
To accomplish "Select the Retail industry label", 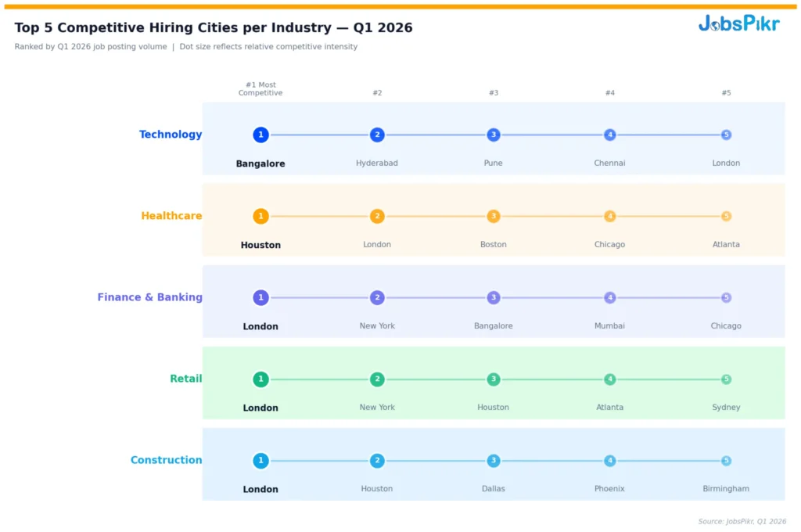I will click(186, 379).
